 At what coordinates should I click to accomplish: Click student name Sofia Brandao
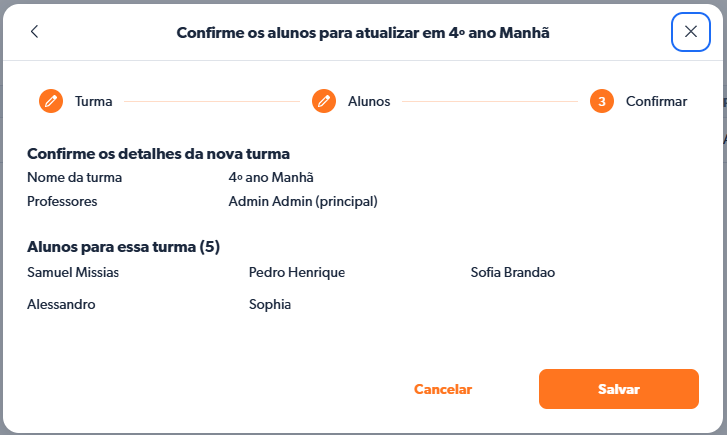coord(513,272)
